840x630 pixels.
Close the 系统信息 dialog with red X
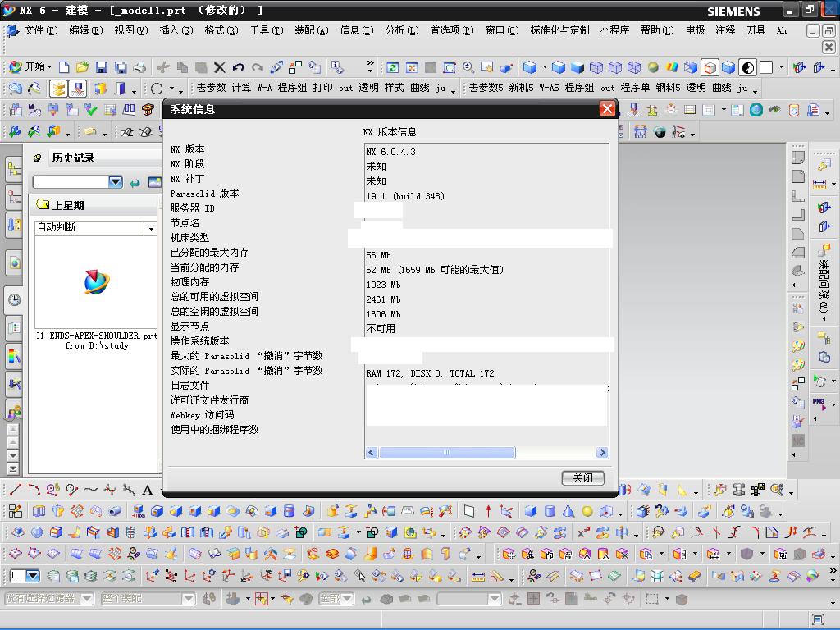point(607,109)
